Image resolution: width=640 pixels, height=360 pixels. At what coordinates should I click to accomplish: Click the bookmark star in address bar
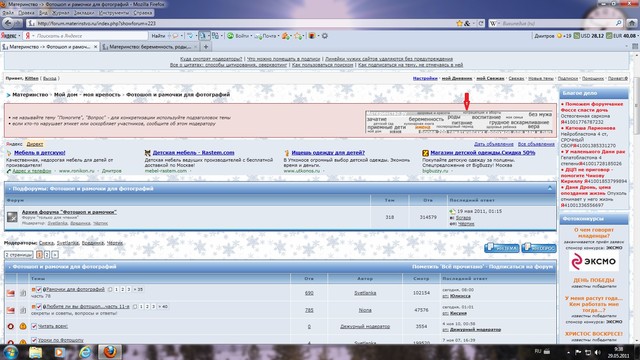[x=460, y=23]
